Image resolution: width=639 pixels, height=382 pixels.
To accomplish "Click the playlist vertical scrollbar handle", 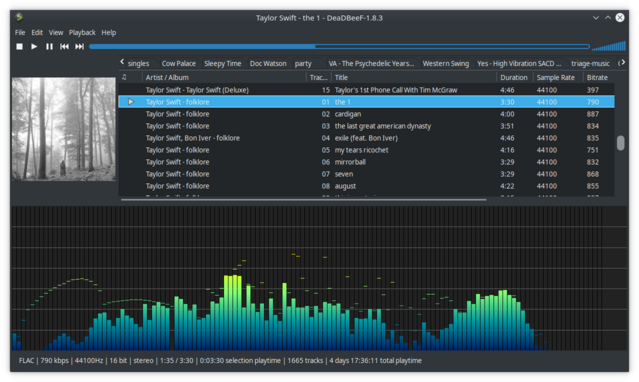I will 620,143.
